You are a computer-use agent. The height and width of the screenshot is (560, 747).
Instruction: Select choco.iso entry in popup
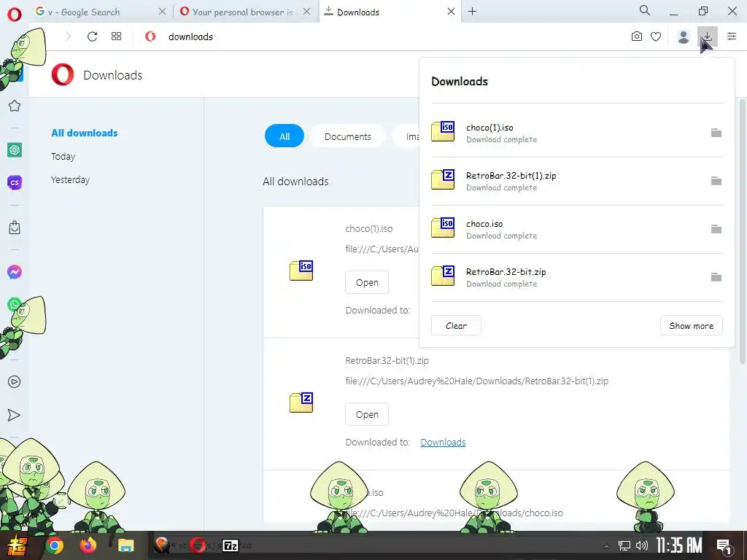[x=577, y=229]
